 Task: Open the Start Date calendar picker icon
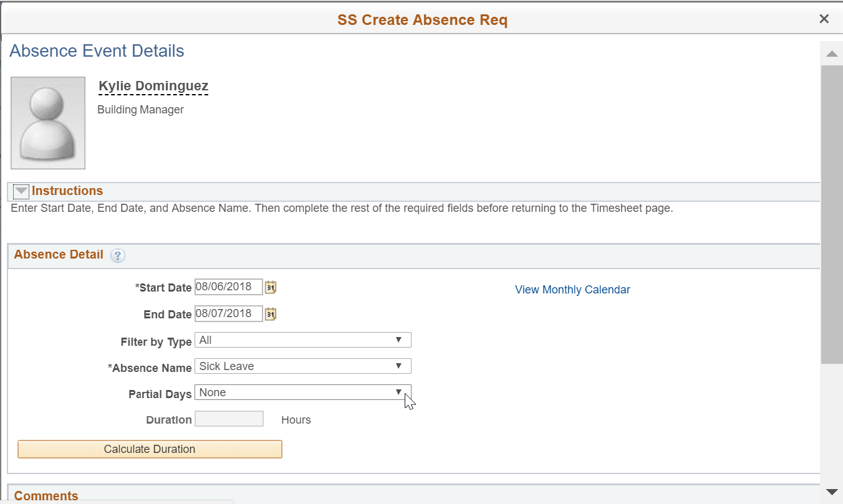click(x=270, y=287)
